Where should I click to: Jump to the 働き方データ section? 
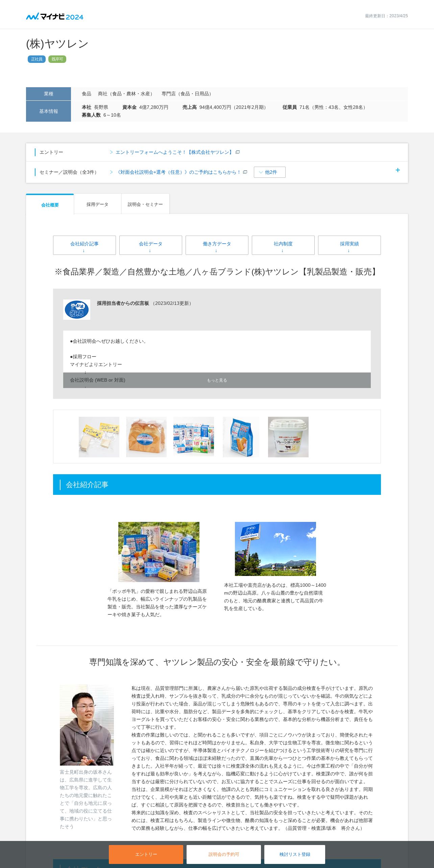click(217, 245)
